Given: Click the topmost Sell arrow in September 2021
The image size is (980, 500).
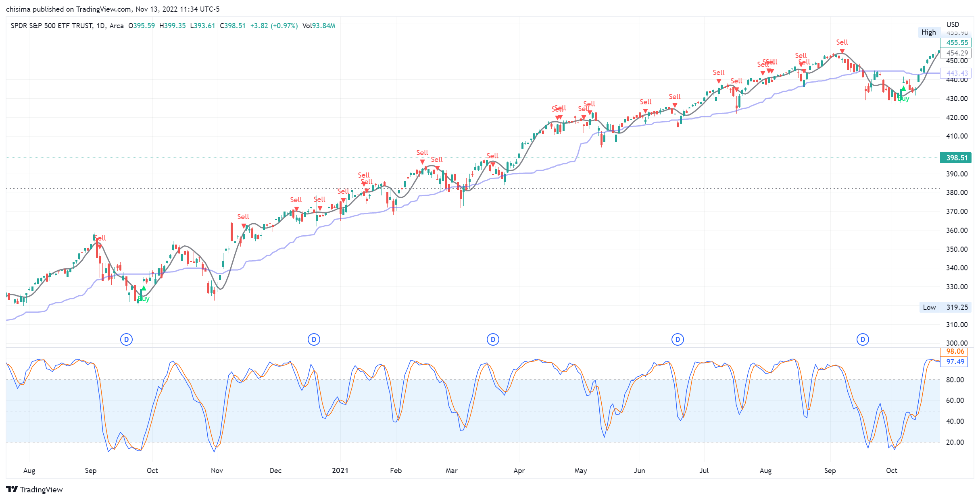Looking at the screenshot, I should pyautogui.click(x=842, y=51).
